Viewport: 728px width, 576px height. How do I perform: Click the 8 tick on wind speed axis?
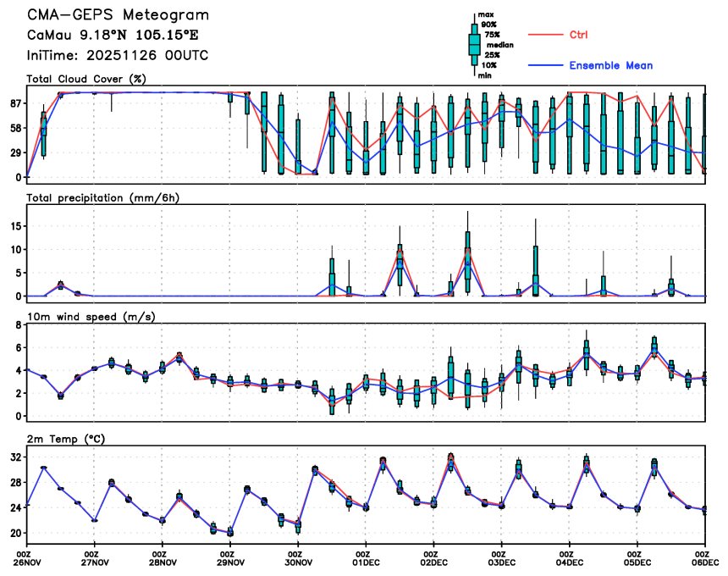point(19,325)
